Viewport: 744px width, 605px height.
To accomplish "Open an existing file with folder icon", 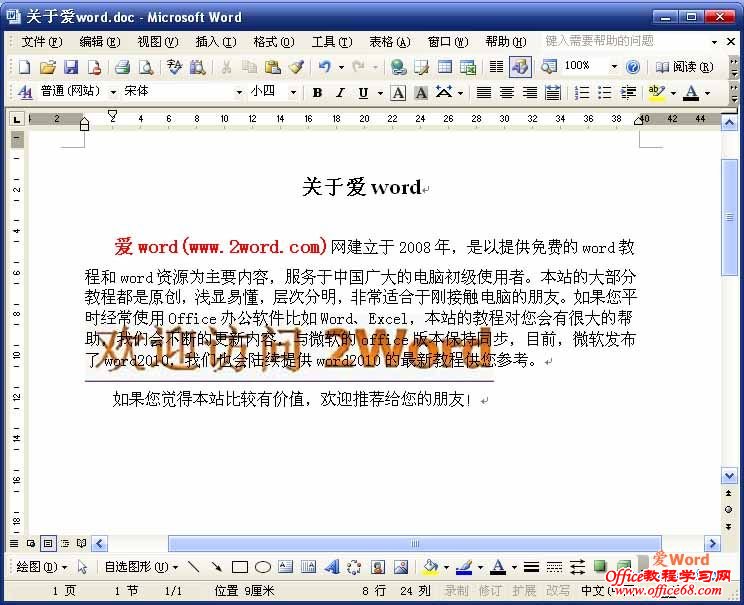I will (47, 67).
